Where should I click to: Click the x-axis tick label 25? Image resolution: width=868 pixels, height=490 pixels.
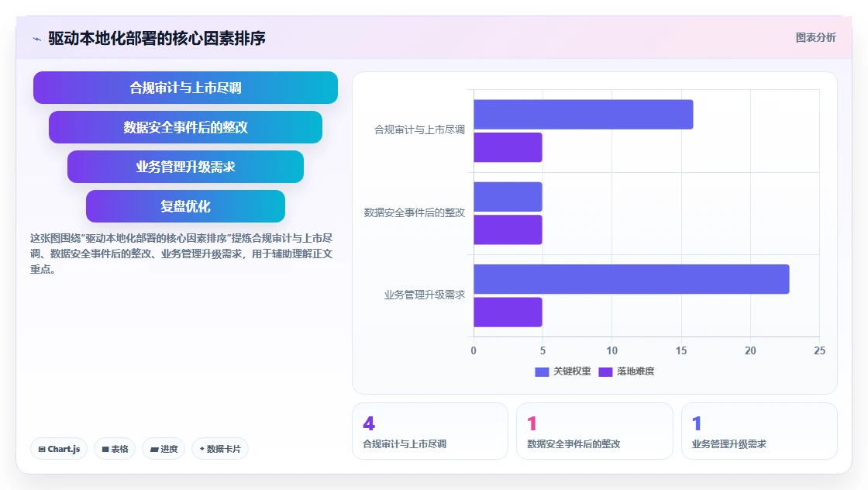click(x=819, y=350)
